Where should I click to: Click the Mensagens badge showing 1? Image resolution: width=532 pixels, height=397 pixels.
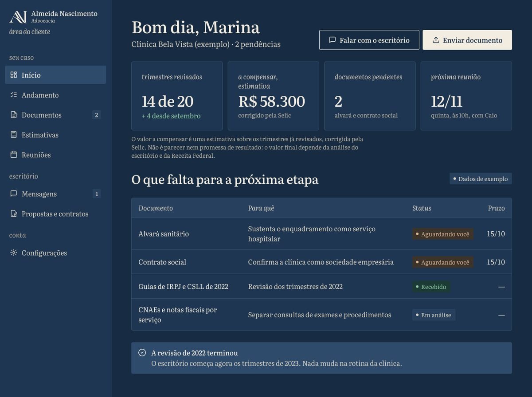[x=97, y=194]
